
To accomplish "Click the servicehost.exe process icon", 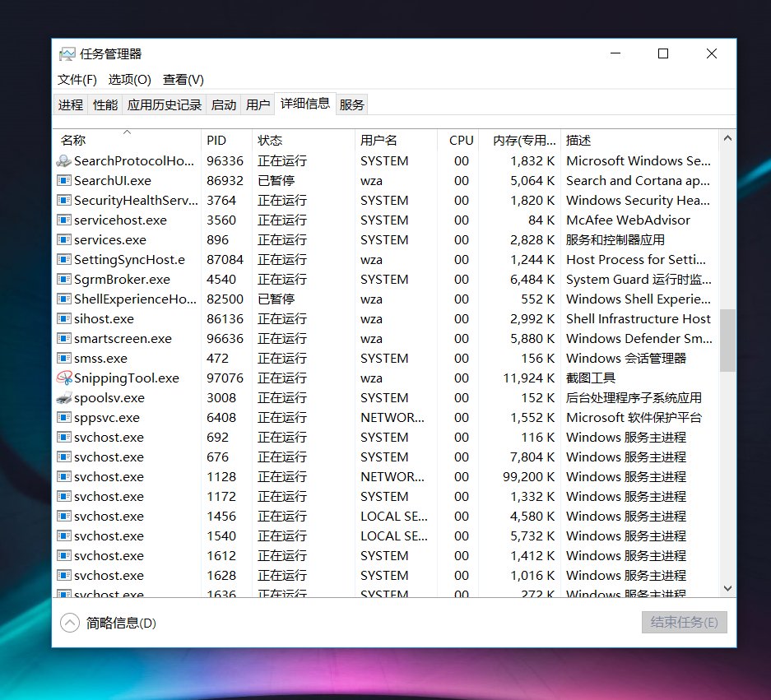I will (64, 220).
